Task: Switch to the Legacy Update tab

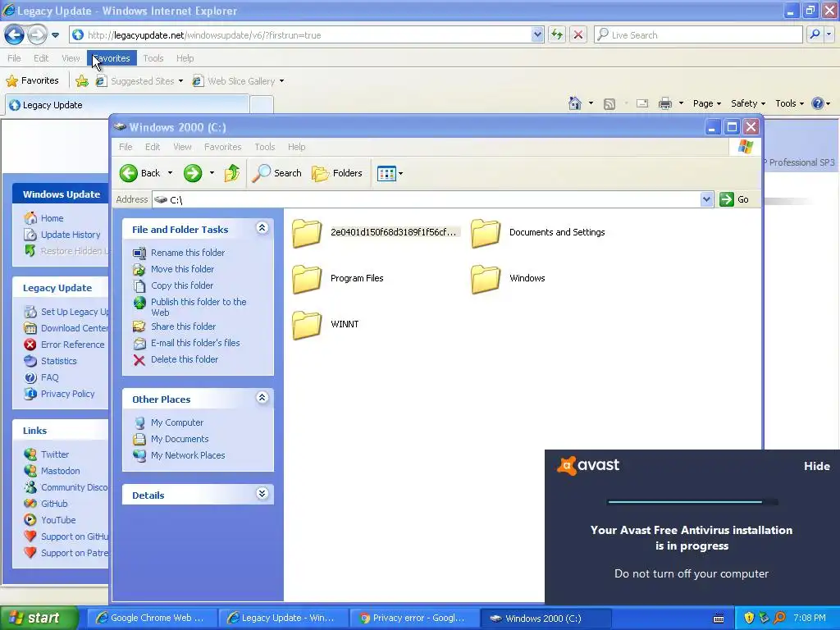Action: (127, 105)
